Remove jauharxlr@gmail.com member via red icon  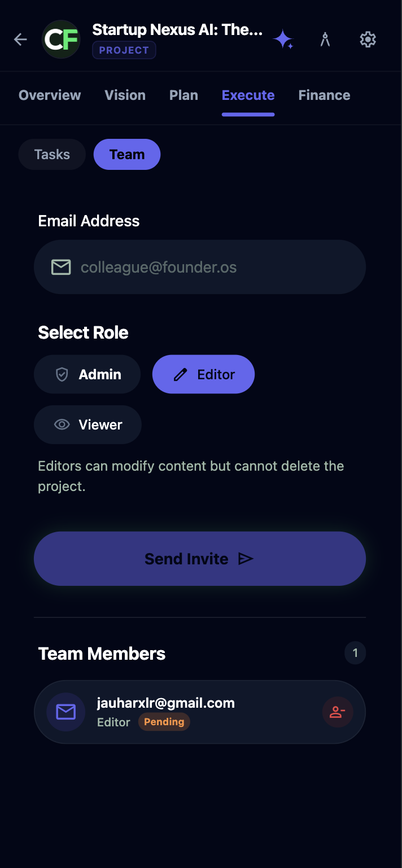tap(338, 712)
